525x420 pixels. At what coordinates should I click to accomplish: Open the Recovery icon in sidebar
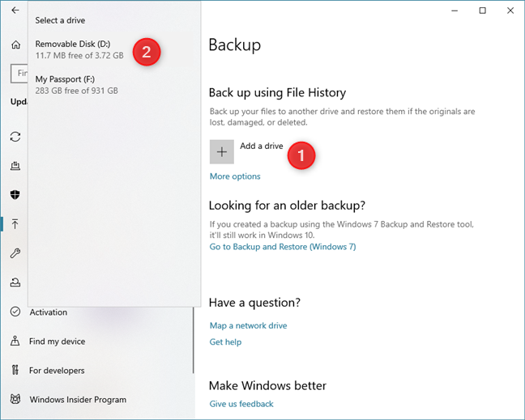[x=15, y=282]
